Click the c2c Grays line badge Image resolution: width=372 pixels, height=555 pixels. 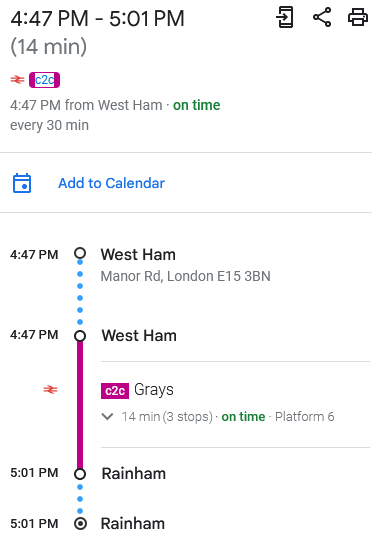coord(115,391)
